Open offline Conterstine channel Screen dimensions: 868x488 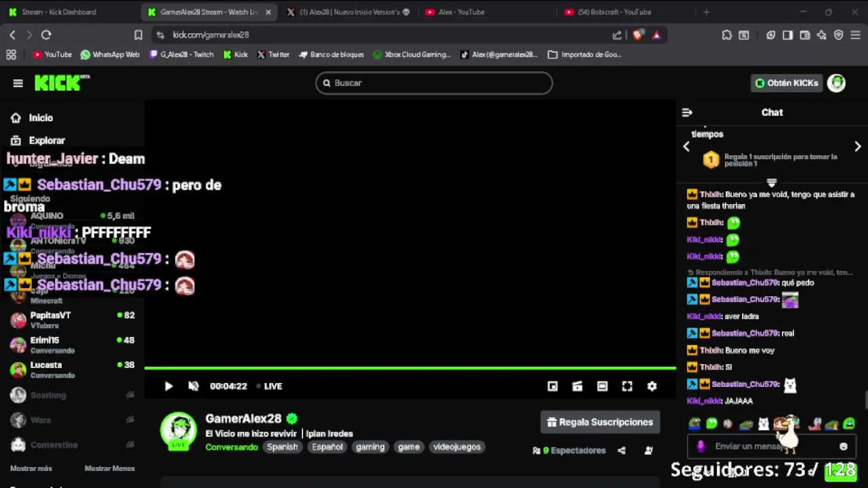72,445
